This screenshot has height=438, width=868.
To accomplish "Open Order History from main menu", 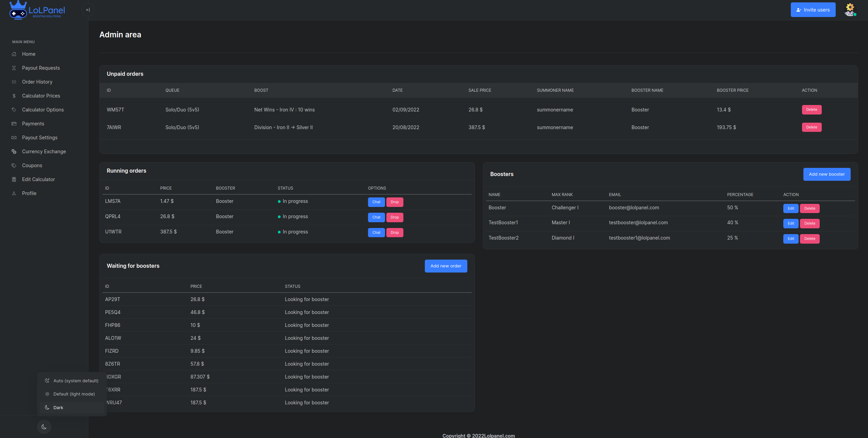I will coord(37,82).
